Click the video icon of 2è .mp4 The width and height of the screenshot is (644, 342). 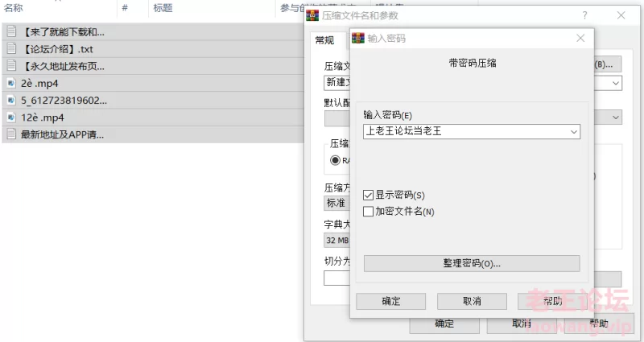[x=11, y=84]
